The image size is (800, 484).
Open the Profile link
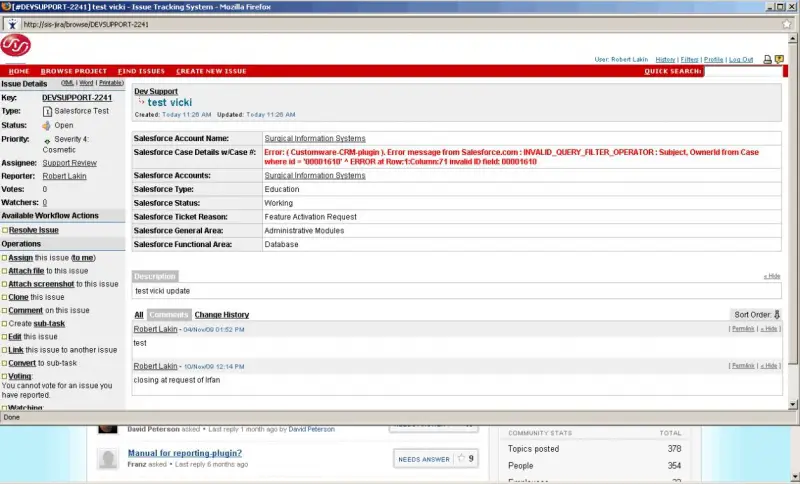(x=713, y=60)
